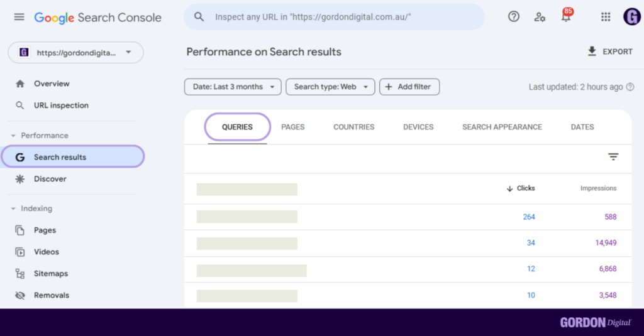Image resolution: width=644 pixels, height=336 pixels.
Task: Click the Discover asterisk icon
Action: [x=19, y=179]
